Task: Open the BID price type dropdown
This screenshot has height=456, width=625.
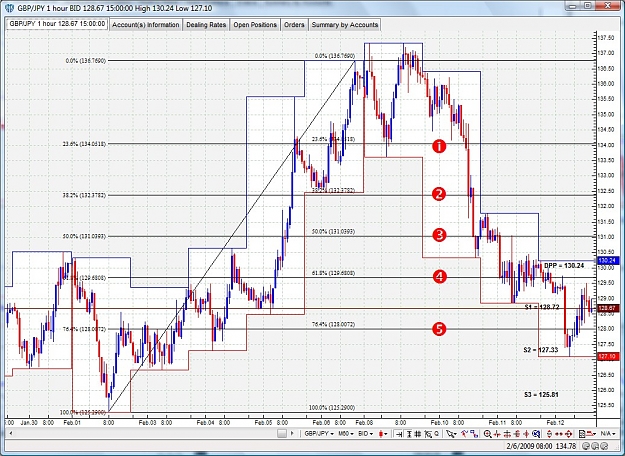Action: pyautogui.click(x=366, y=434)
